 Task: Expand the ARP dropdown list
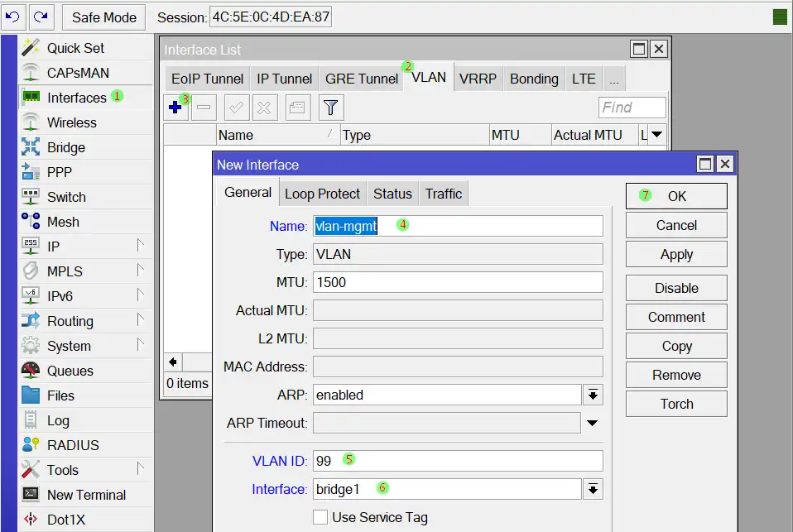(593, 395)
